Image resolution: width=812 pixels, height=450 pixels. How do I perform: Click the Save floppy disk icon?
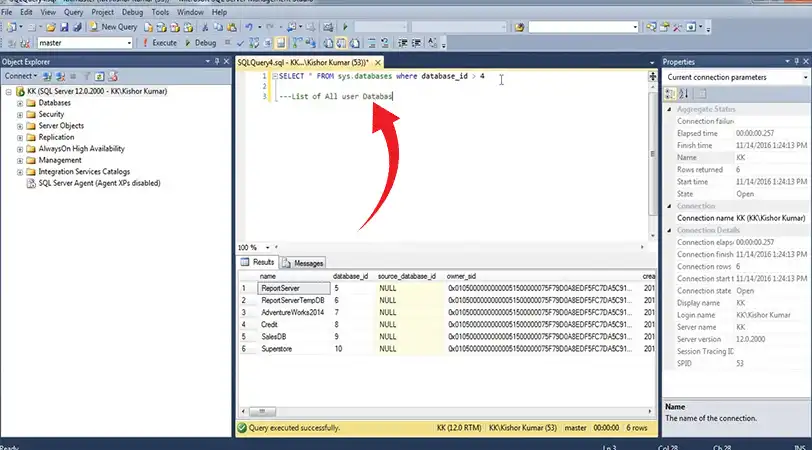coord(64,27)
